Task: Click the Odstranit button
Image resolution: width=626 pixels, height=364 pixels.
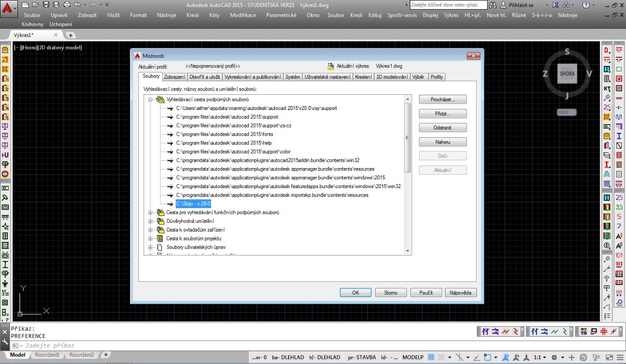Action: point(443,128)
